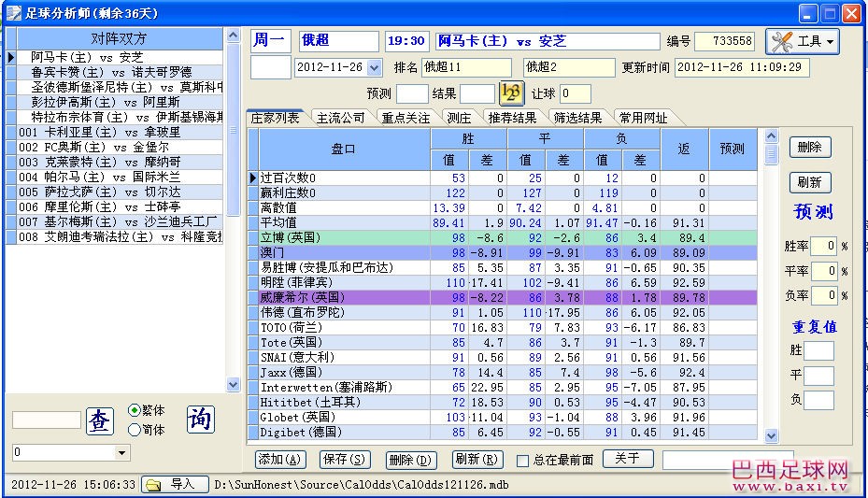Select match 002 FC奥斯(主) vs 金堡尔
Image resolution: width=868 pixels, height=498 pixels.
click(120, 148)
